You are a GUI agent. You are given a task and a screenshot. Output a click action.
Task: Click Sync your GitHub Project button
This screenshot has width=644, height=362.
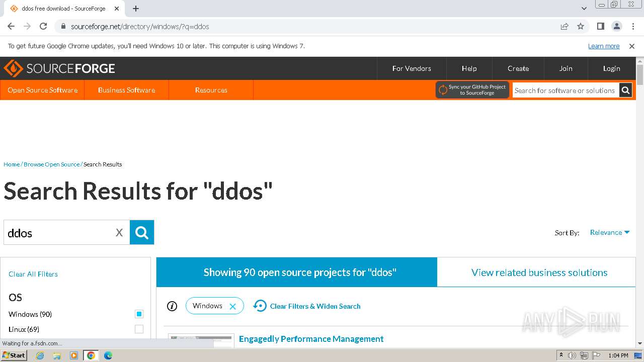tap(472, 90)
